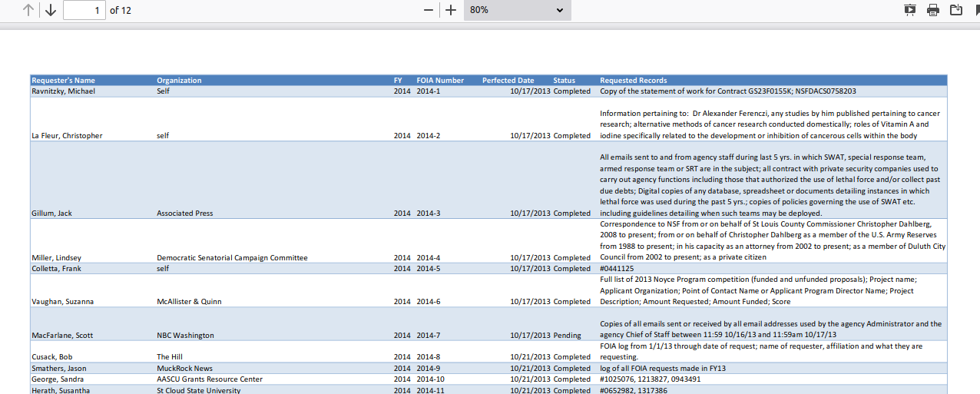The width and height of the screenshot is (980, 394).
Task: Open the 80% zoom level dropdown
Action: coord(517,10)
